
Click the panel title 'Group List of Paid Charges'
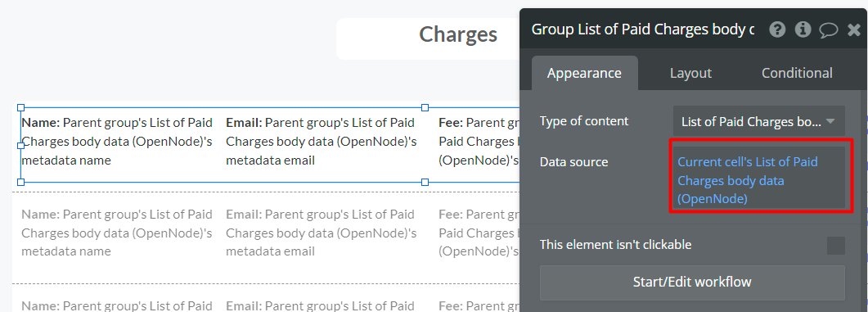(x=643, y=29)
